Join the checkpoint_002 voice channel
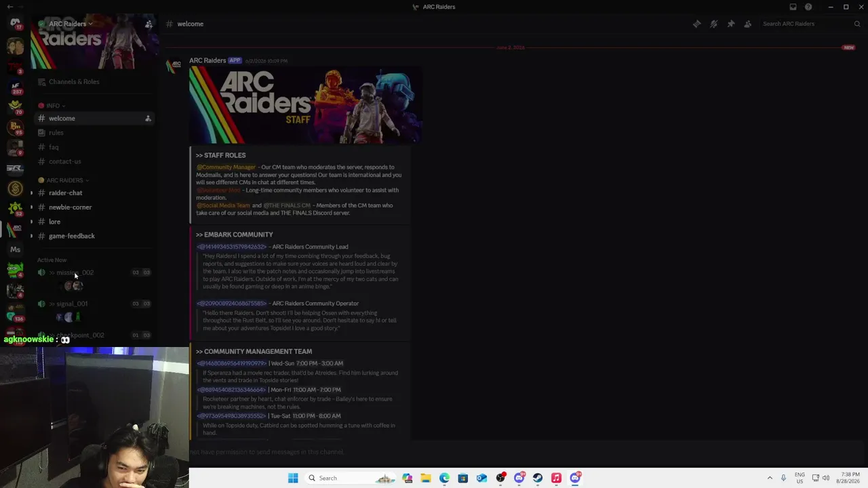The width and height of the screenshot is (868, 488). [94, 335]
